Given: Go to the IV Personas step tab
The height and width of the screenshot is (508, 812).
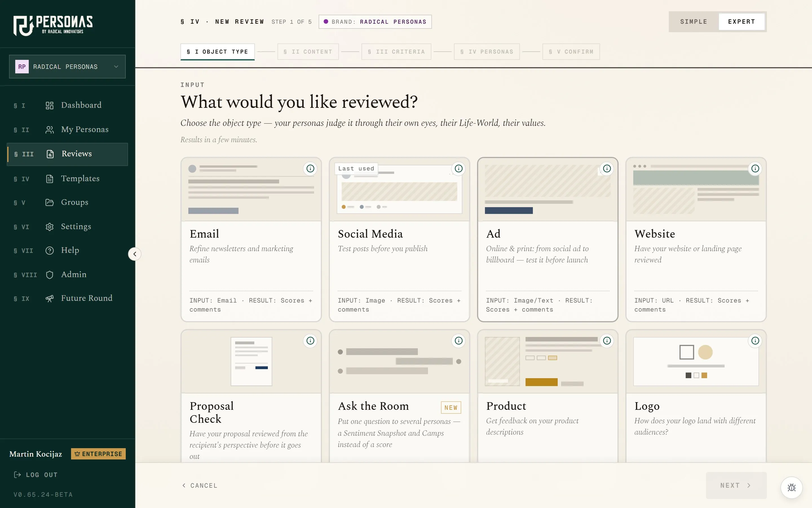Looking at the screenshot, I should click(487, 52).
